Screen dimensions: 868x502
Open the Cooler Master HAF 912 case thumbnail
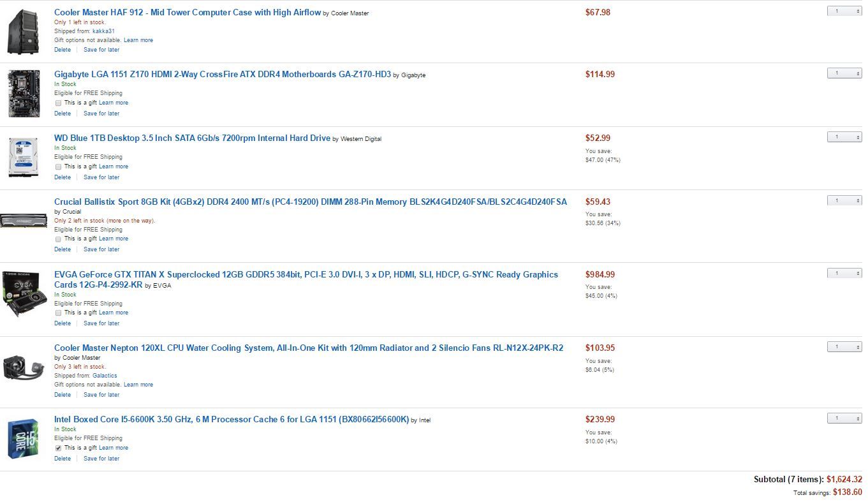point(23,31)
